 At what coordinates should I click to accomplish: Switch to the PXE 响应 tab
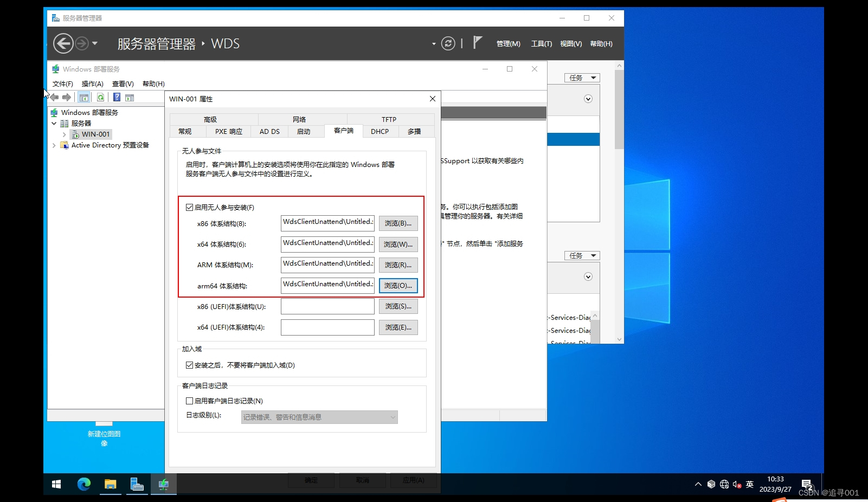click(x=229, y=131)
